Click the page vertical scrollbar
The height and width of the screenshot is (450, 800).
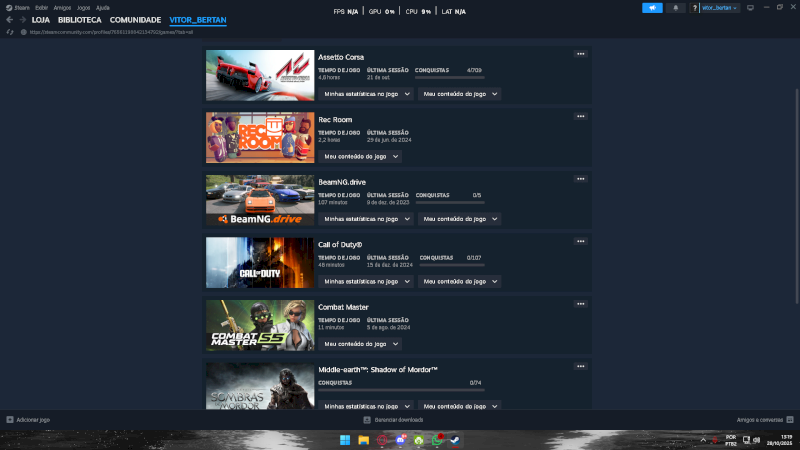point(797,196)
